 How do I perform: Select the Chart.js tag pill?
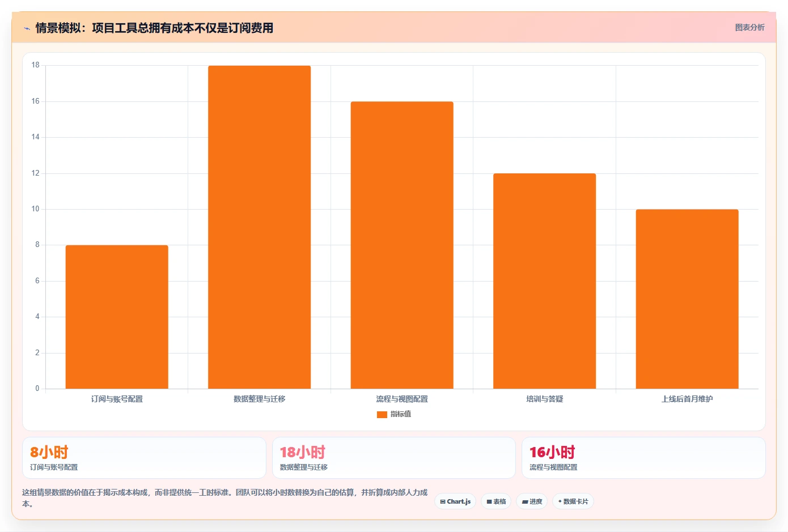pyautogui.click(x=455, y=501)
